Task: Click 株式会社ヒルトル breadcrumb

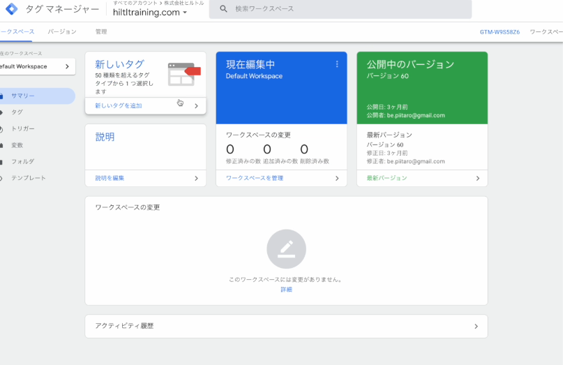Action: [184, 3]
